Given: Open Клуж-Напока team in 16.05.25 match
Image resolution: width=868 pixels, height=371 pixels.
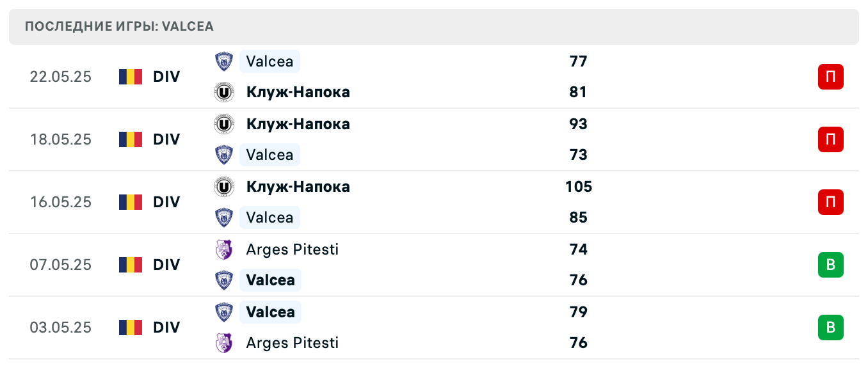Looking at the screenshot, I should 298,187.
